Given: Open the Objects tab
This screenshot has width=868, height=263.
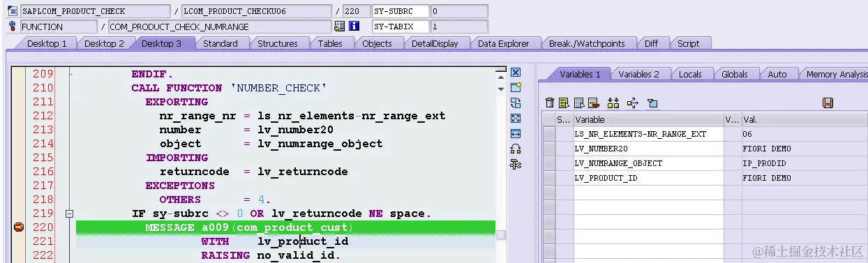Looking at the screenshot, I should (377, 43).
